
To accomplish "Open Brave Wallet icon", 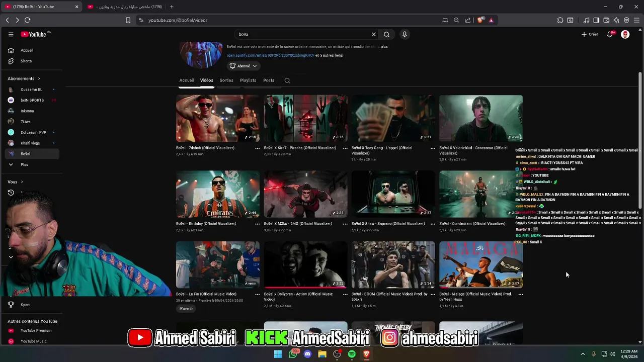I will pos(606,20).
